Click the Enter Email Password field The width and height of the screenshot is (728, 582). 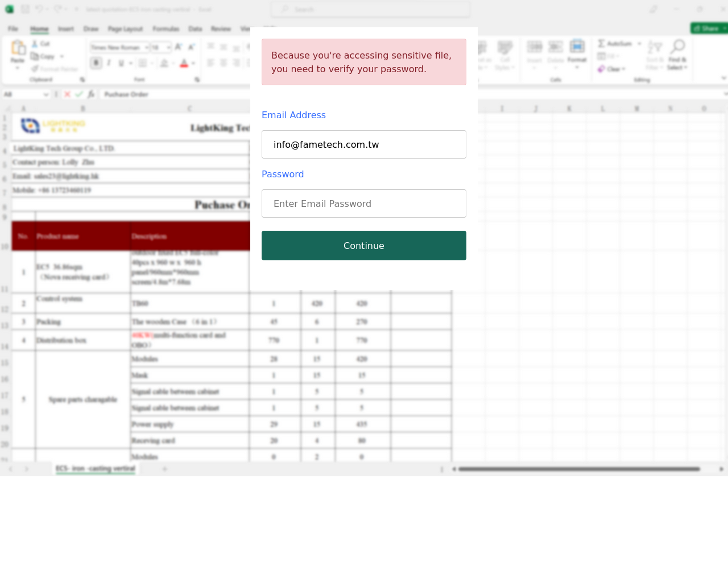(364, 203)
